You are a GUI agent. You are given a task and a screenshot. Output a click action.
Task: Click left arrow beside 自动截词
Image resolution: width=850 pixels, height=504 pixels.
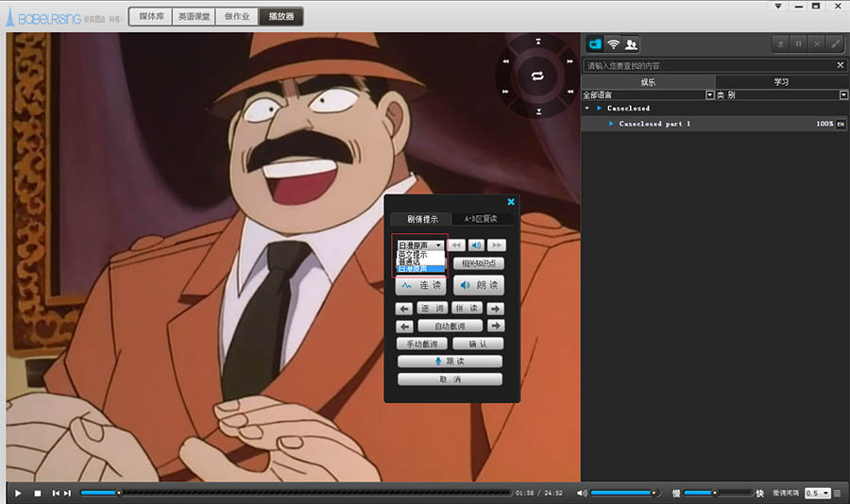point(404,327)
